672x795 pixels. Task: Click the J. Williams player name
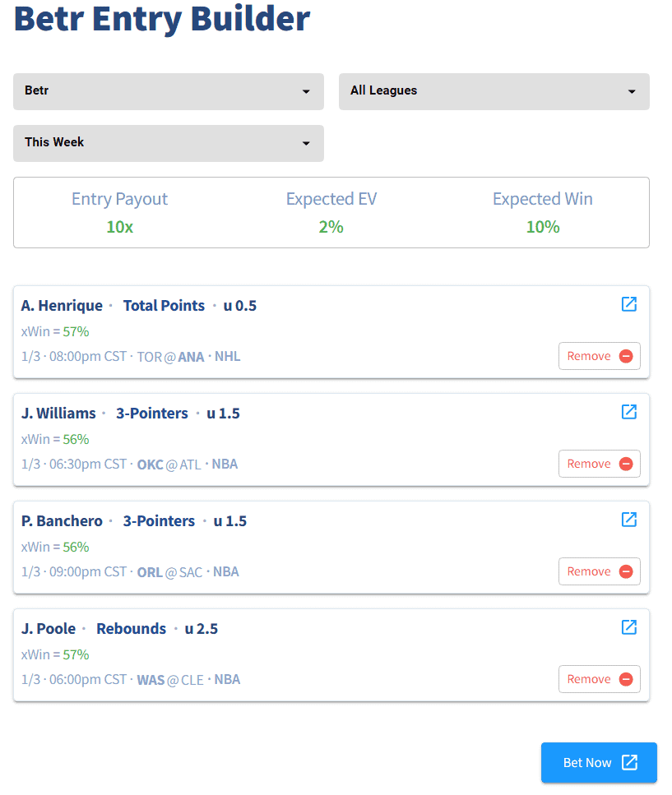pyautogui.click(x=58, y=414)
